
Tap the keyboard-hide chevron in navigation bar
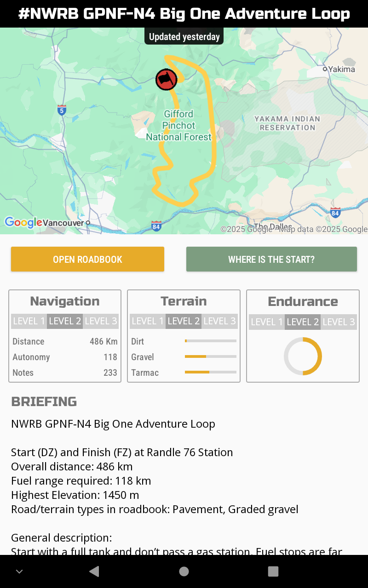tap(19, 571)
